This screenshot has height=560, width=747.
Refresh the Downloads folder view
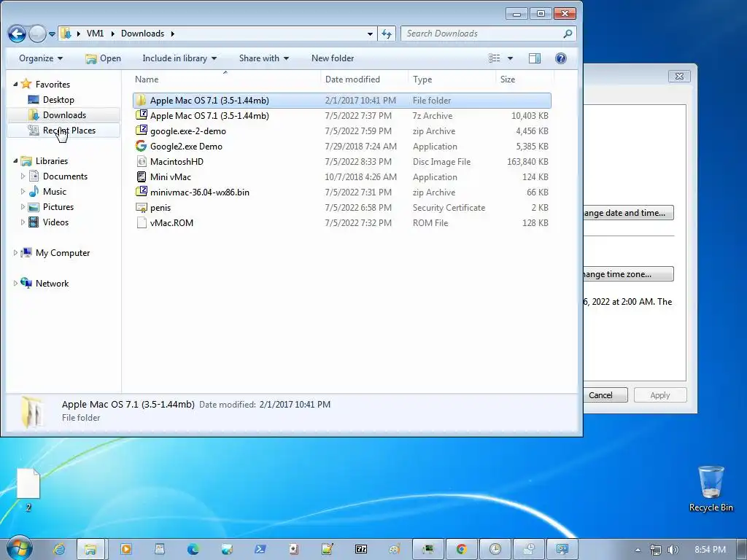click(387, 34)
